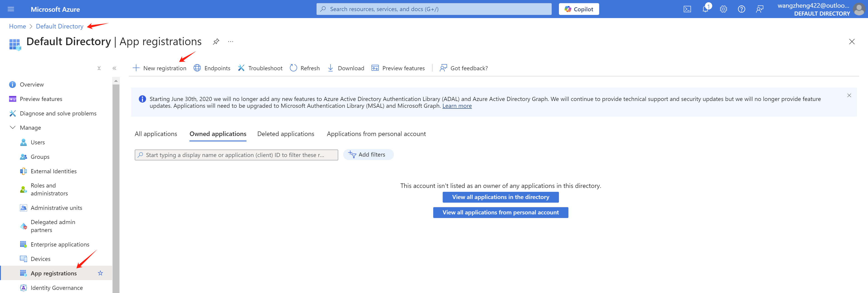Open the notifications bell
Viewport: 868px width, 293px height.
pos(705,9)
